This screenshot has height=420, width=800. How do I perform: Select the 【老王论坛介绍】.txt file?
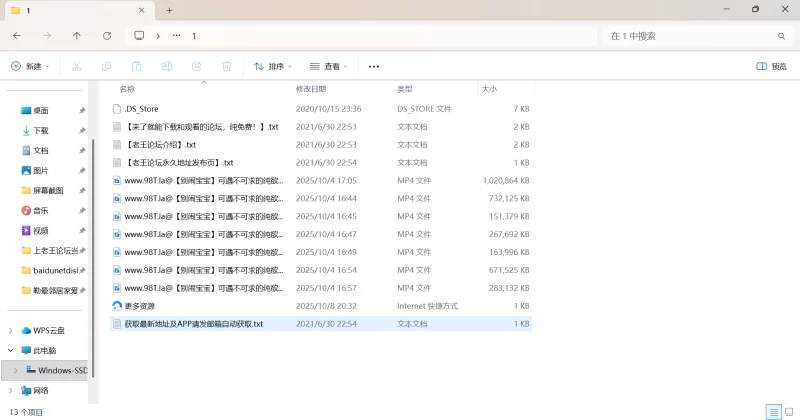pos(160,145)
